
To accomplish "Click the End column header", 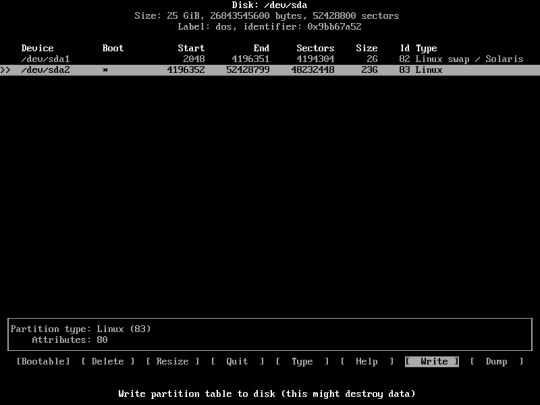I will tap(261, 48).
